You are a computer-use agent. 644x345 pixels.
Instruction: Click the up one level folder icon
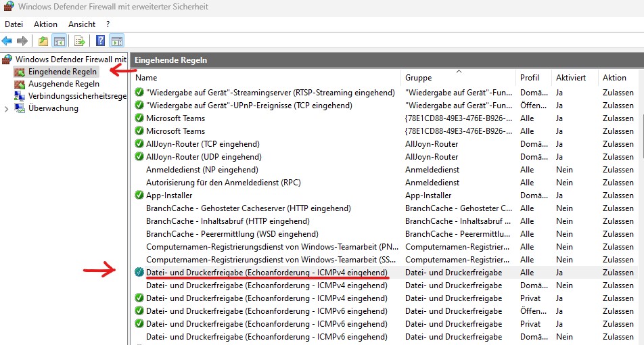click(43, 41)
